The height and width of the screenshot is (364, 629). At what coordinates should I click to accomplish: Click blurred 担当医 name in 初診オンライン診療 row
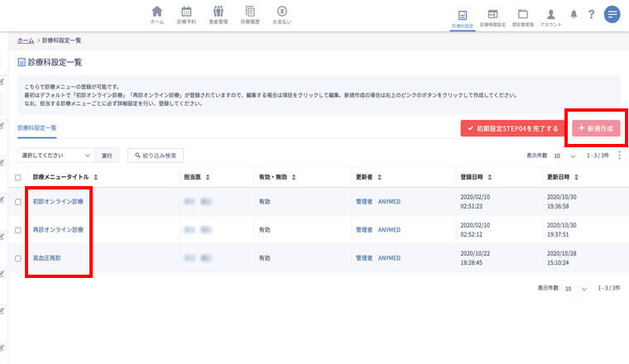(198, 202)
